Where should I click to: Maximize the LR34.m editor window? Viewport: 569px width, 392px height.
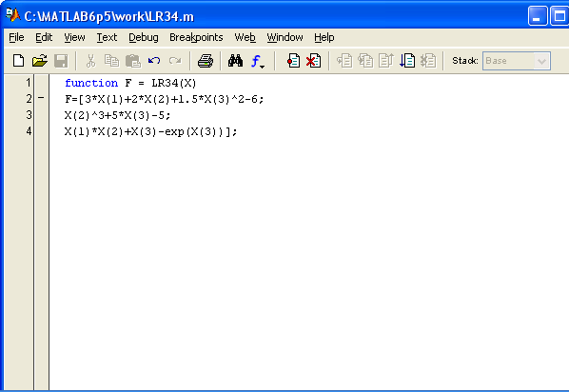coord(559,16)
